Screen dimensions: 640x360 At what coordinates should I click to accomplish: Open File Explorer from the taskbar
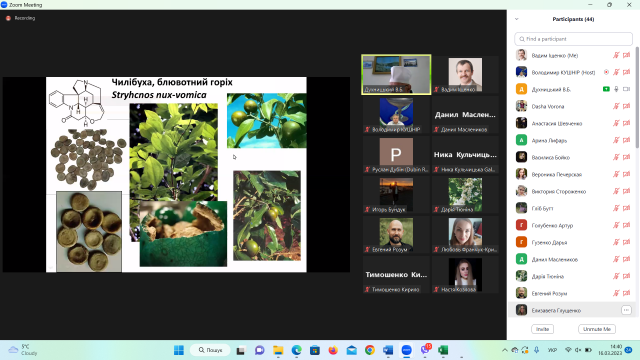coord(278,350)
